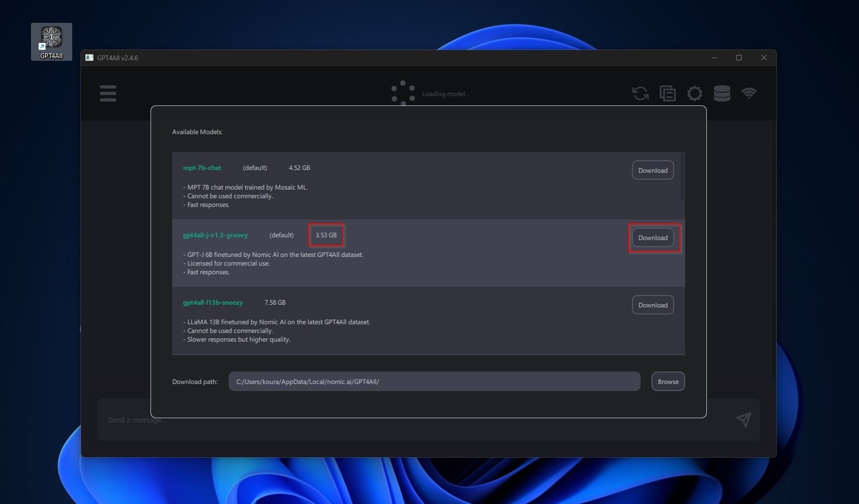The height and width of the screenshot is (504, 859).
Task: Download the gpt4all-j-v1.3-groovy model
Action: [x=653, y=238]
